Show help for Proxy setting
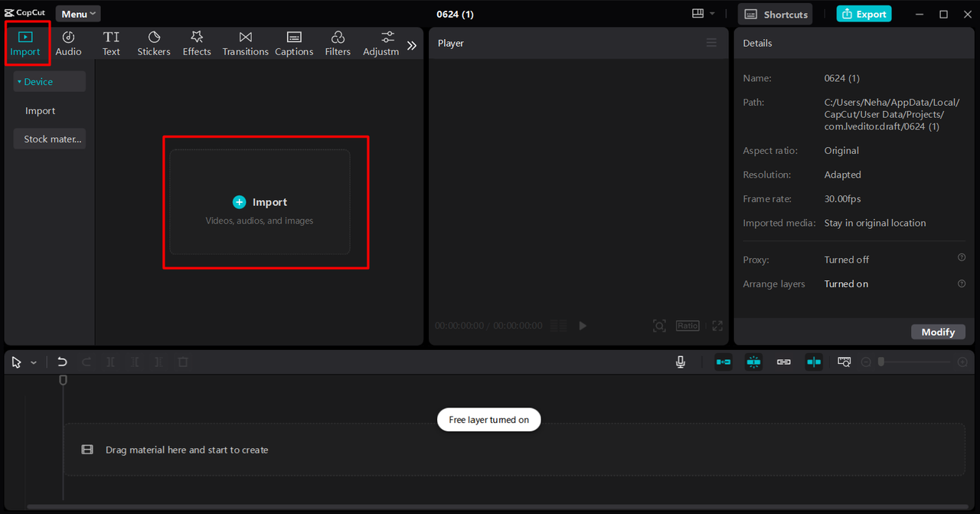This screenshot has width=980, height=514. (962, 258)
